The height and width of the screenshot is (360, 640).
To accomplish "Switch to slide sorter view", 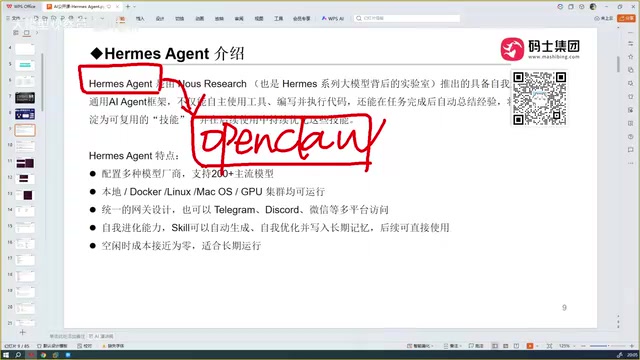I will [506, 346].
